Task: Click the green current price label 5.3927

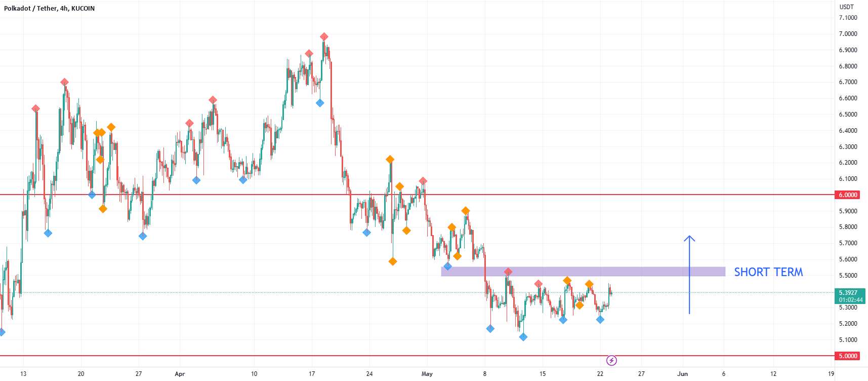Action: [848, 293]
